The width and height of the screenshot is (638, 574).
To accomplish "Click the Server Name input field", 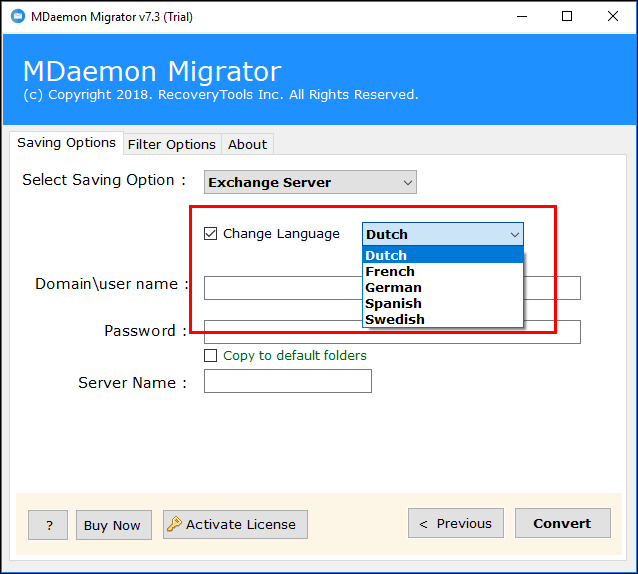I will click(287, 381).
